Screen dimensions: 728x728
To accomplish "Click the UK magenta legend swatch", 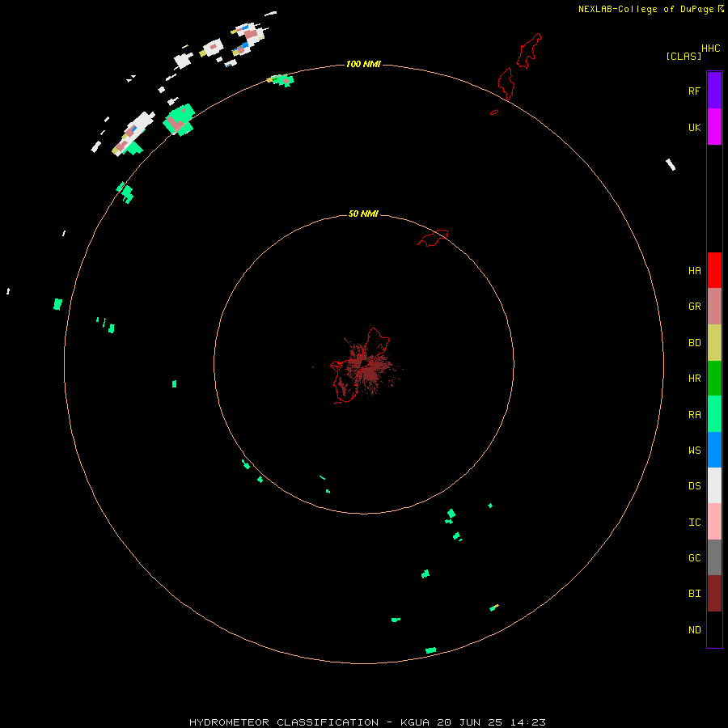I will point(714,127).
